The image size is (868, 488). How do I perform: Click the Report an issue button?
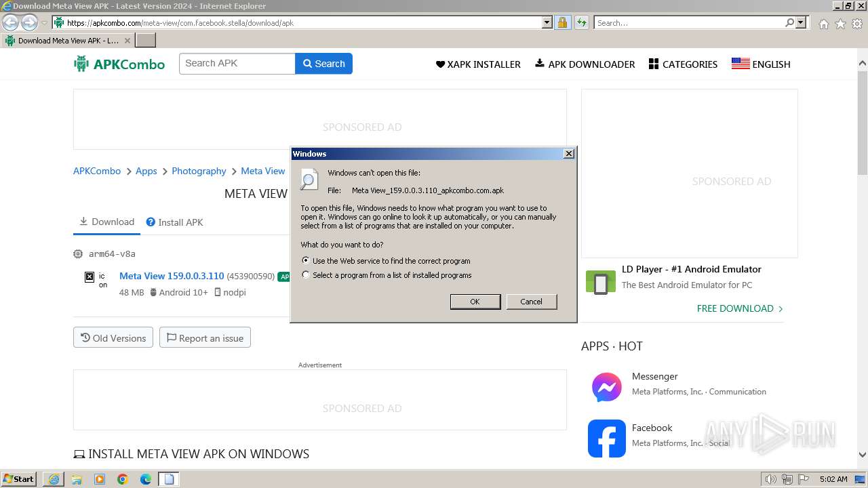(205, 338)
